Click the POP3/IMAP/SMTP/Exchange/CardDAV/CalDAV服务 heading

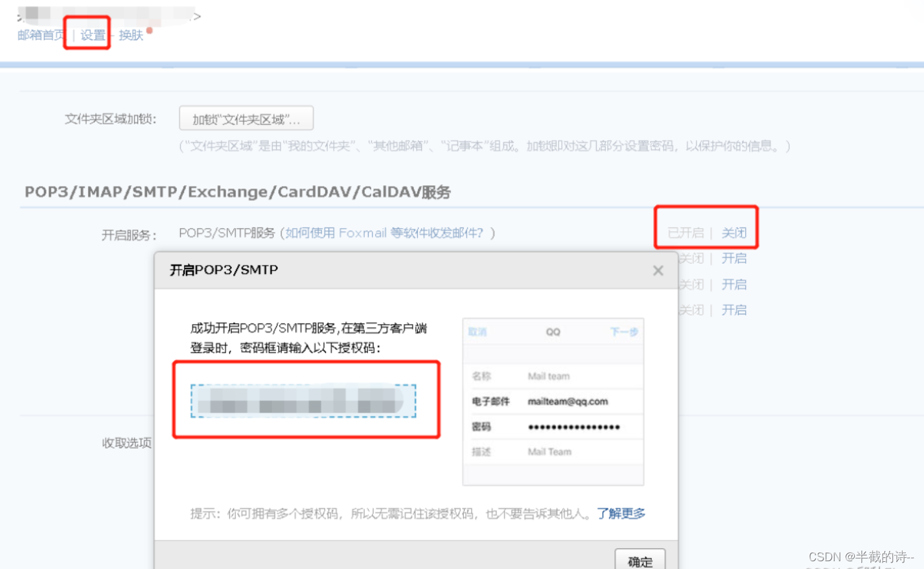click(238, 192)
